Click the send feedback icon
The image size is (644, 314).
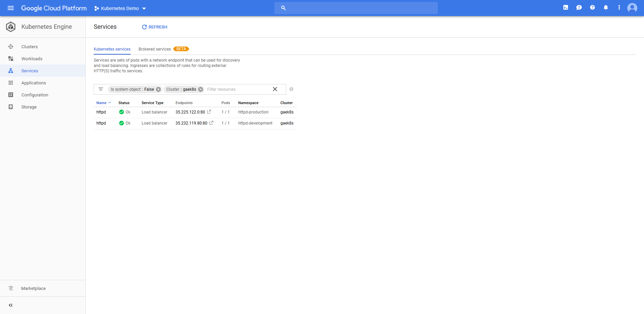coord(579,8)
